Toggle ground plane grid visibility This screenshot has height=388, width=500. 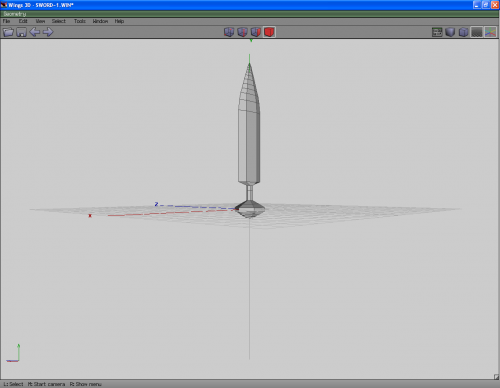477,32
